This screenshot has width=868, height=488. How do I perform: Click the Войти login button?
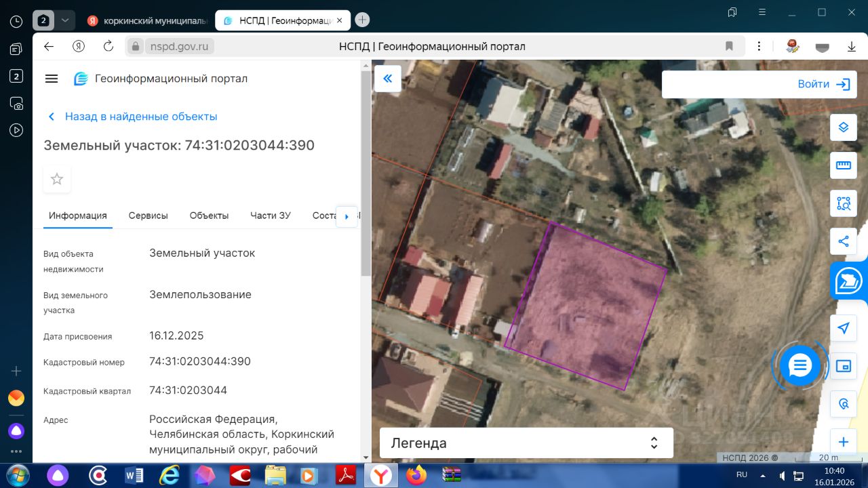(823, 84)
